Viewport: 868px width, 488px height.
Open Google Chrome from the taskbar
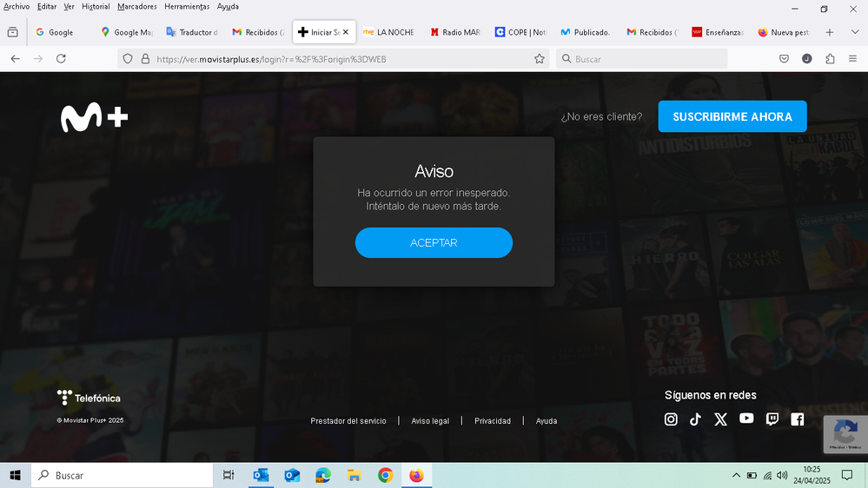[385, 475]
